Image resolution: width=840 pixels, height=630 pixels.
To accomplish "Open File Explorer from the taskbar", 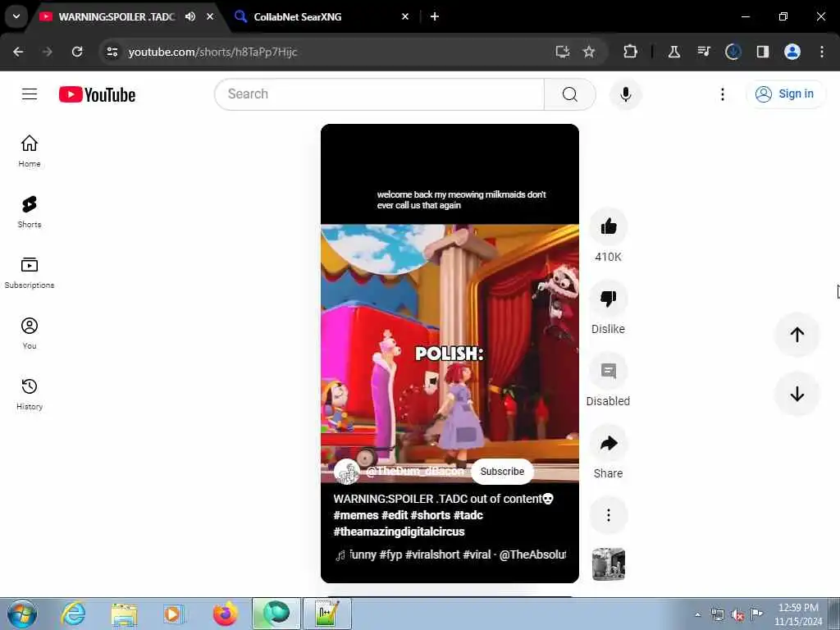I will [125, 614].
